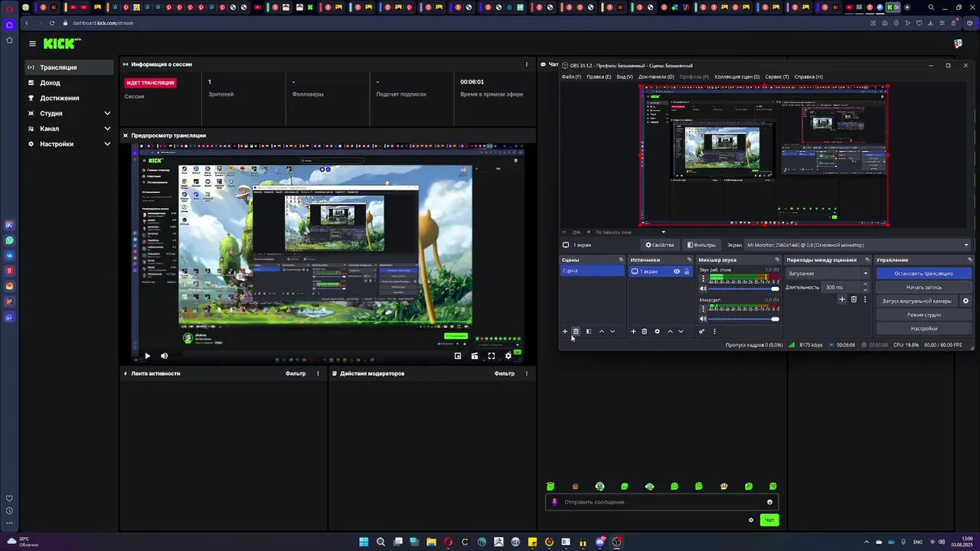Open Правка menu in OBS

click(599, 77)
